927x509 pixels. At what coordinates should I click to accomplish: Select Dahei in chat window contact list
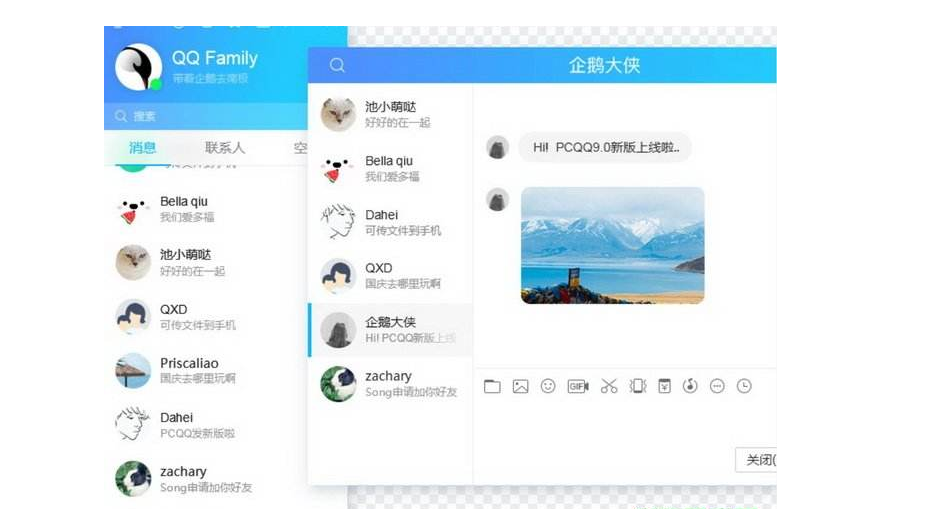pyautogui.click(x=390, y=222)
